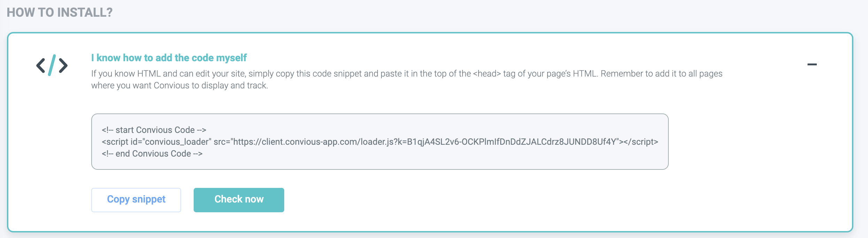Click the script tag line with convious_loader
This screenshot has height=238, width=868.
pos(380,142)
